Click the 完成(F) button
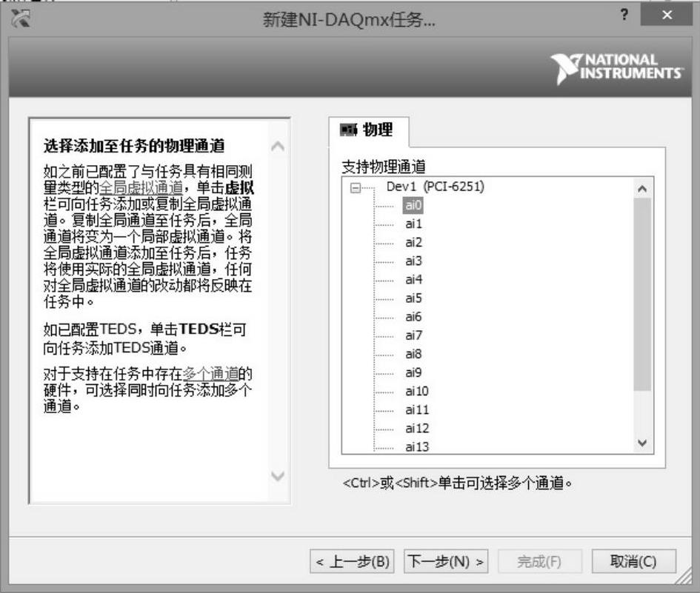700x593 pixels. click(x=540, y=561)
